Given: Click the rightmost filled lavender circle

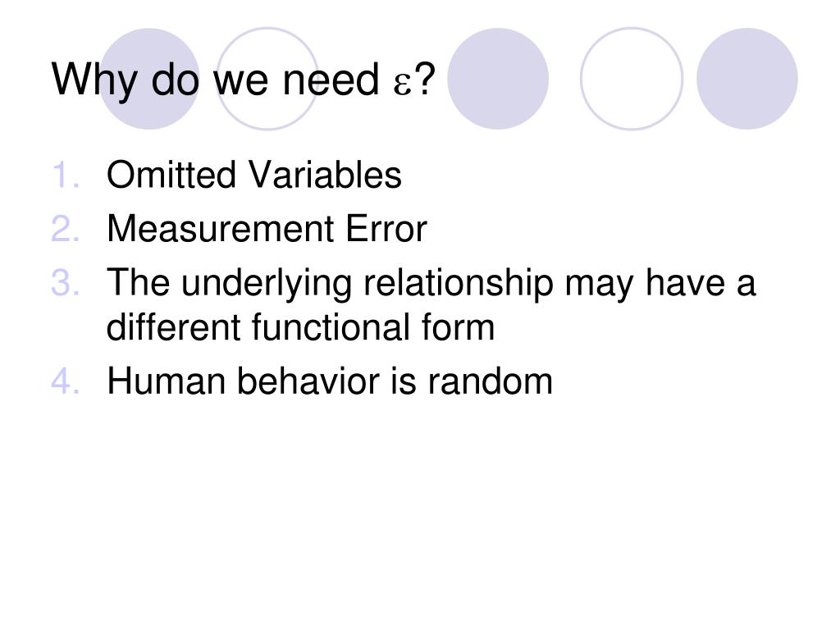Looking at the screenshot, I should click(x=746, y=79).
